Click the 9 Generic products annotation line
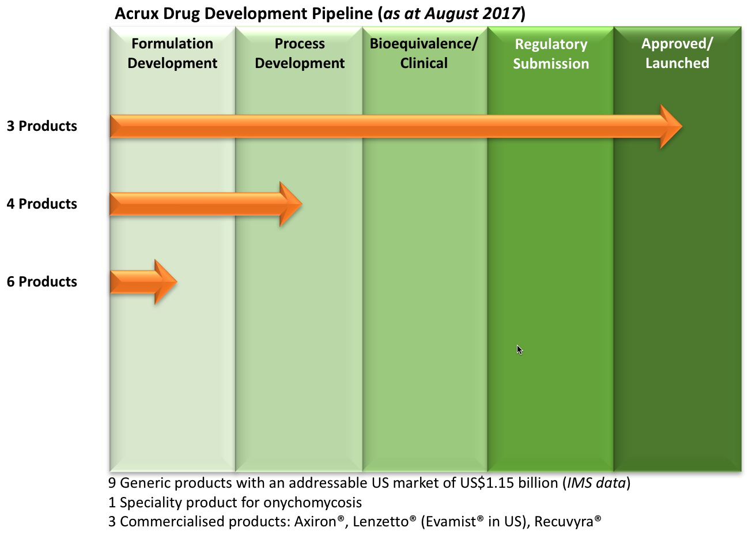This screenshot has height=535, width=756. 369,484
